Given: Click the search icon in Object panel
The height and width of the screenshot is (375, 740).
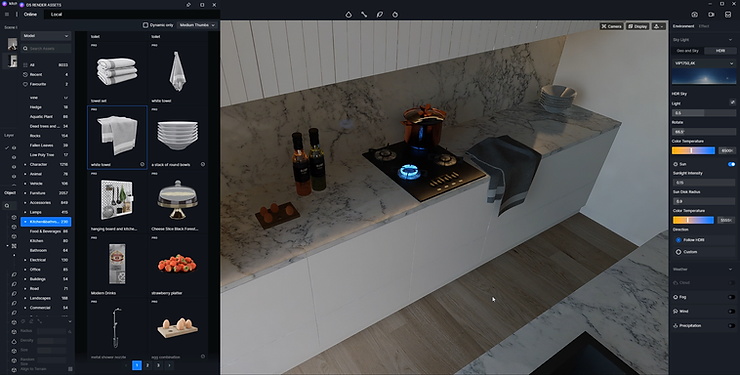Looking at the screenshot, I should 7,206.
